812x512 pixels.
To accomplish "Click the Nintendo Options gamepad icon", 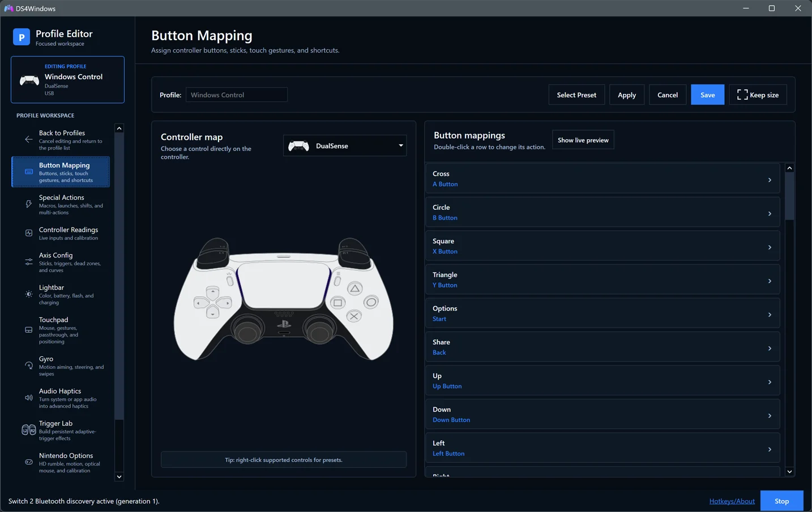I will tap(29, 462).
